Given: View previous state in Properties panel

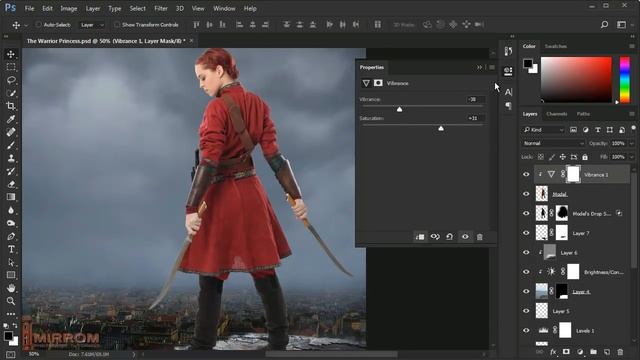Looking at the screenshot, I should pos(435,237).
